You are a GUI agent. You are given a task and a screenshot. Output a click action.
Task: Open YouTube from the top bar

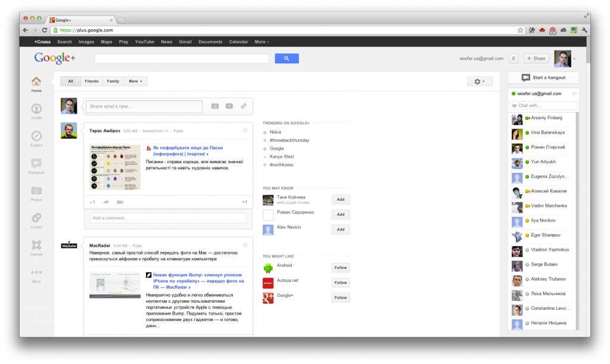click(144, 42)
